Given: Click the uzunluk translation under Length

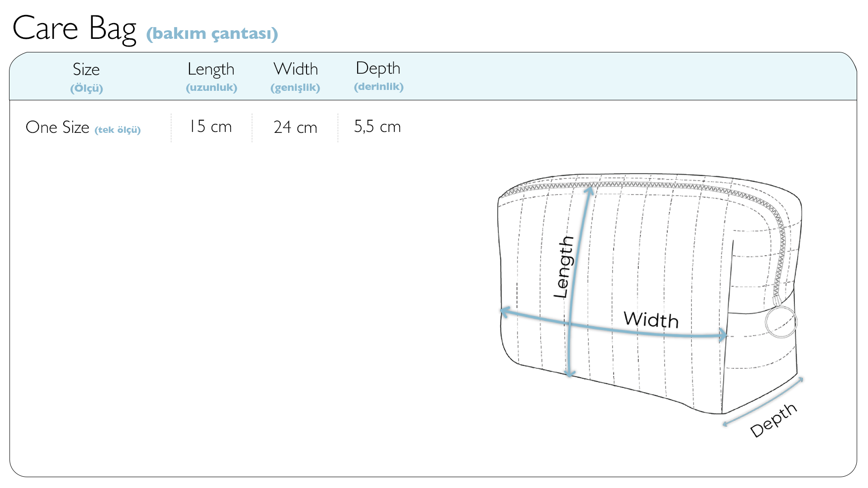Looking at the screenshot, I should point(212,88).
